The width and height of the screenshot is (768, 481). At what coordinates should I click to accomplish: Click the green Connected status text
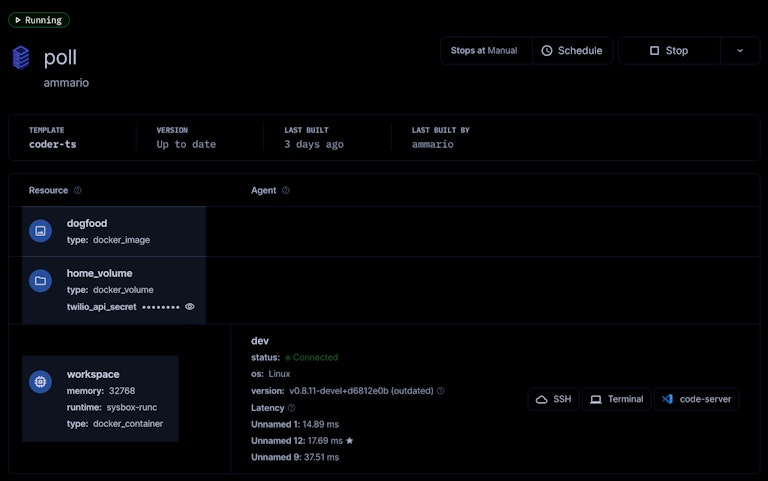click(315, 357)
